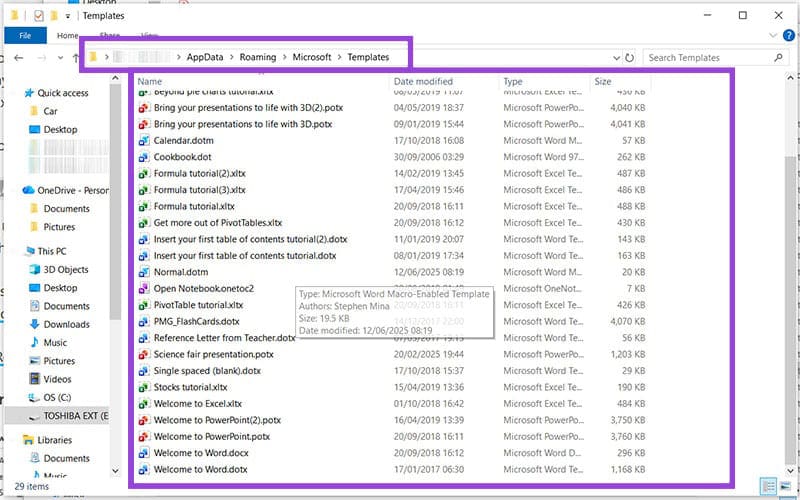Open This PC in navigation pane
The image size is (800, 500).
point(52,251)
